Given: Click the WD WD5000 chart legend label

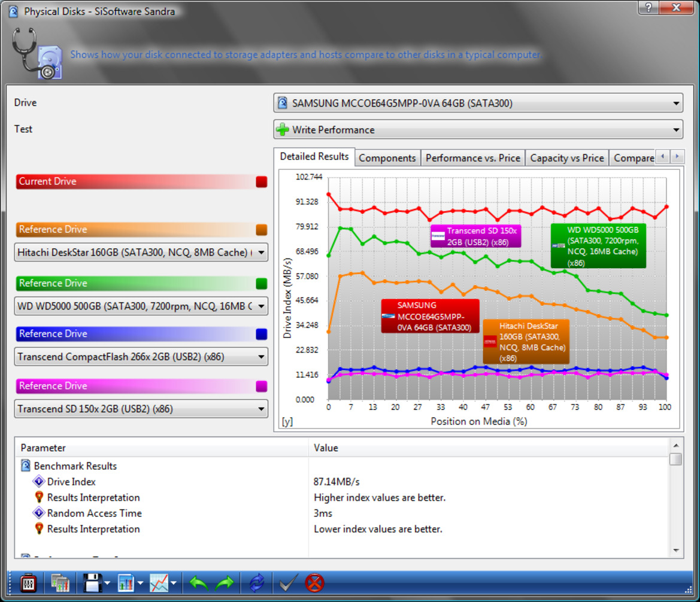Looking at the screenshot, I should tap(598, 246).
